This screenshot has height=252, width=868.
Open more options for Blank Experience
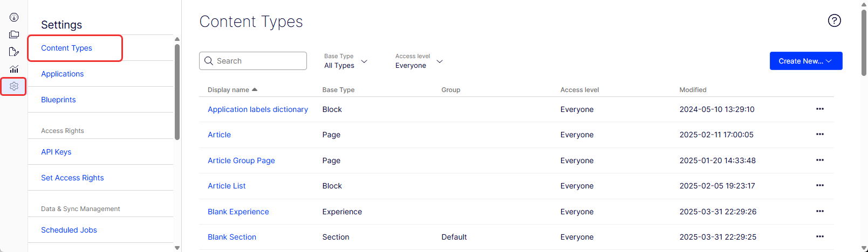(x=819, y=211)
